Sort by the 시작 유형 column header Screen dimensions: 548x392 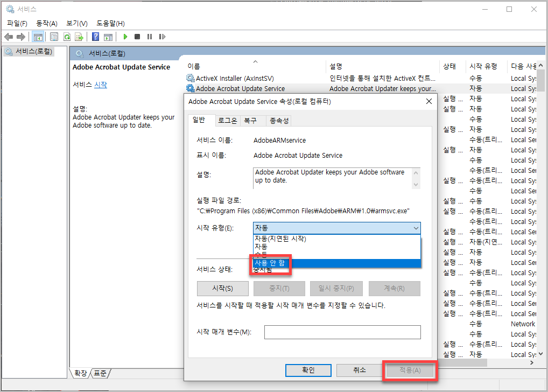486,66
